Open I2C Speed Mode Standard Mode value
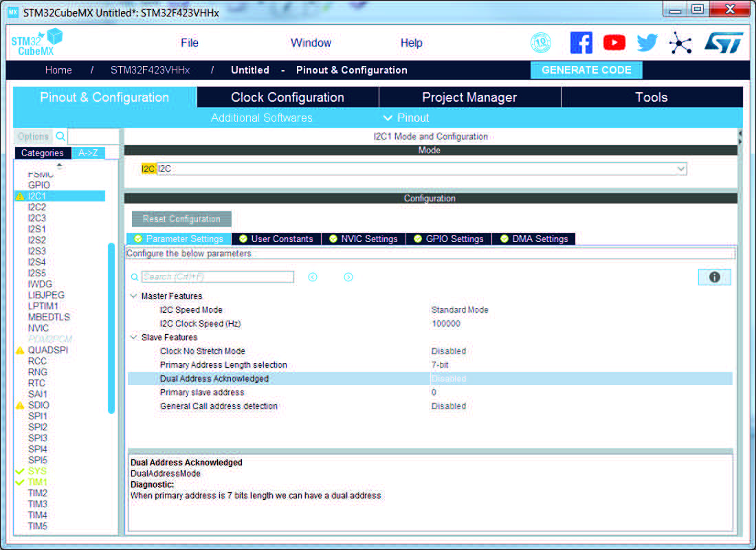Image resolution: width=756 pixels, height=550 pixels. [460, 310]
